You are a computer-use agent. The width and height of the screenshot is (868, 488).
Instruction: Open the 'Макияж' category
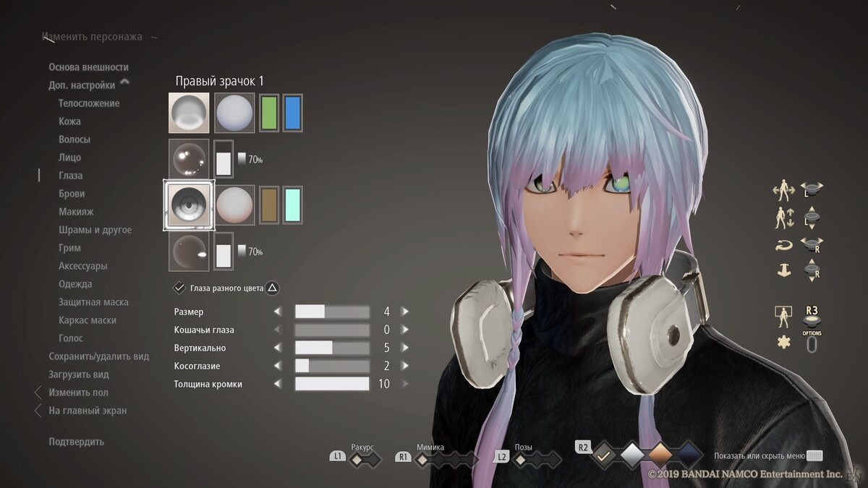point(76,212)
